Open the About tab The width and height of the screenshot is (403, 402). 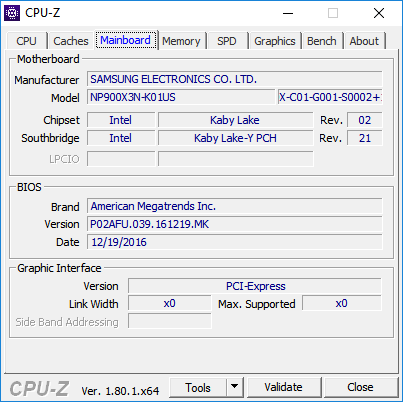pyautogui.click(x=364, y=41)
